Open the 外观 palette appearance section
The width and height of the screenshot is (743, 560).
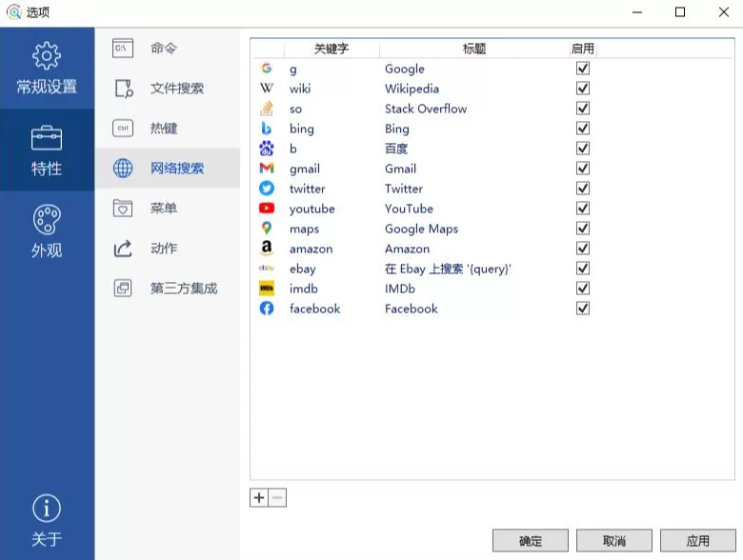[x=47, y=230]
